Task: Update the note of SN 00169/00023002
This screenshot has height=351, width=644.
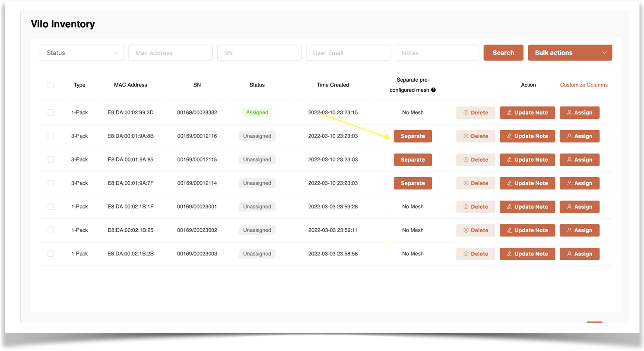Action: point(527,230)
